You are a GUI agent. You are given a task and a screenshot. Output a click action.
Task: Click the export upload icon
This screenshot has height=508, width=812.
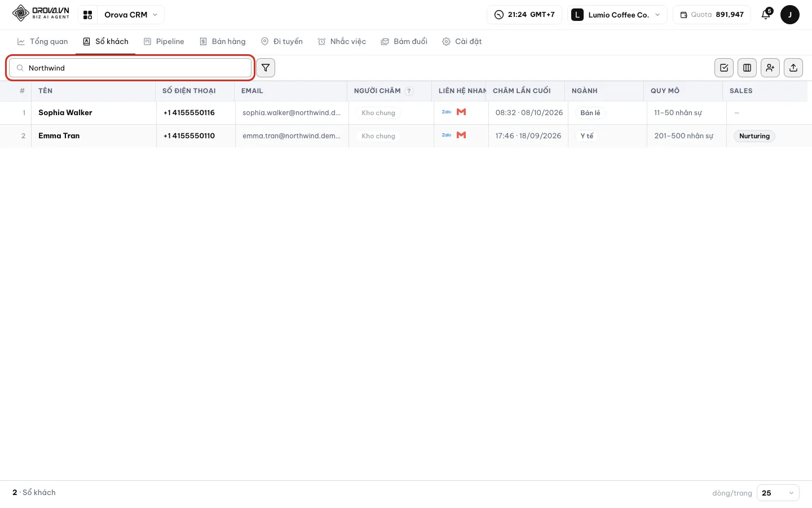pyautogui.click(x=793, y=68)
